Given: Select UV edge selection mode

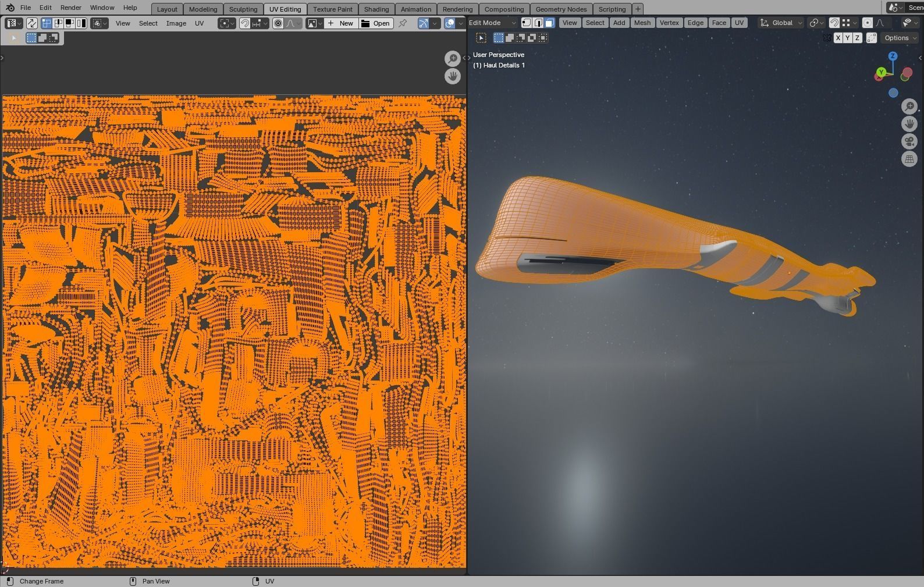Looking at the screenshot, I should coord(58,23).
